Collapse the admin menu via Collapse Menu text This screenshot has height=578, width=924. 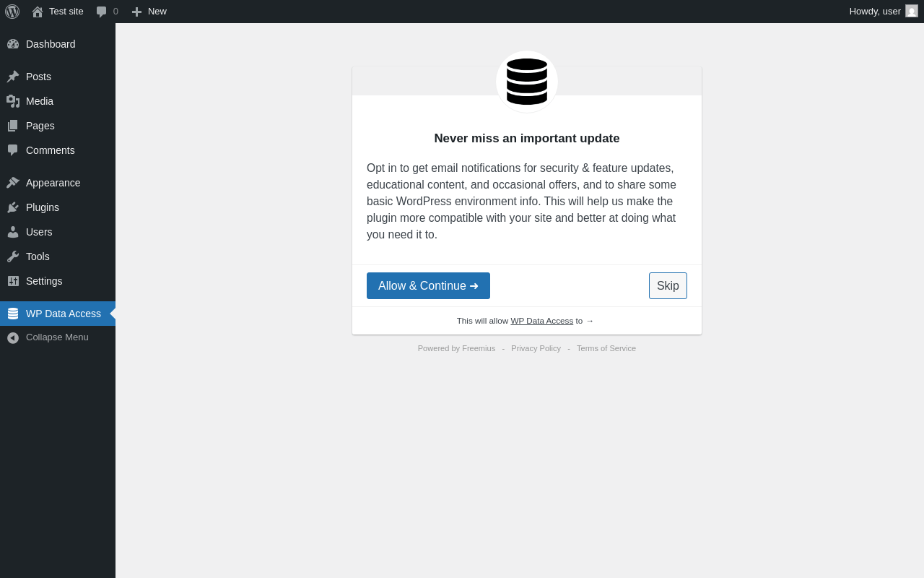pyautogui.click(x=57, y=337)
